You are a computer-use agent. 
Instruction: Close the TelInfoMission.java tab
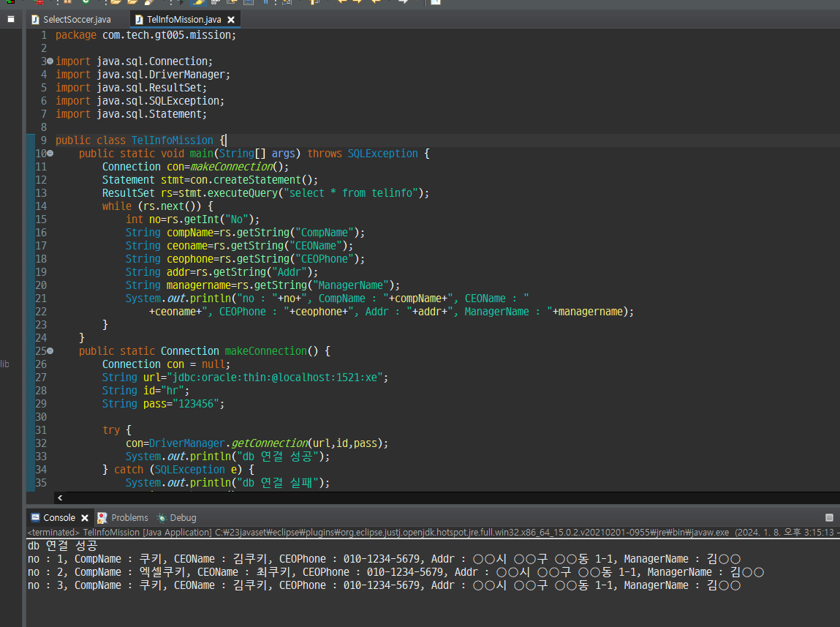tap(231, 20)
